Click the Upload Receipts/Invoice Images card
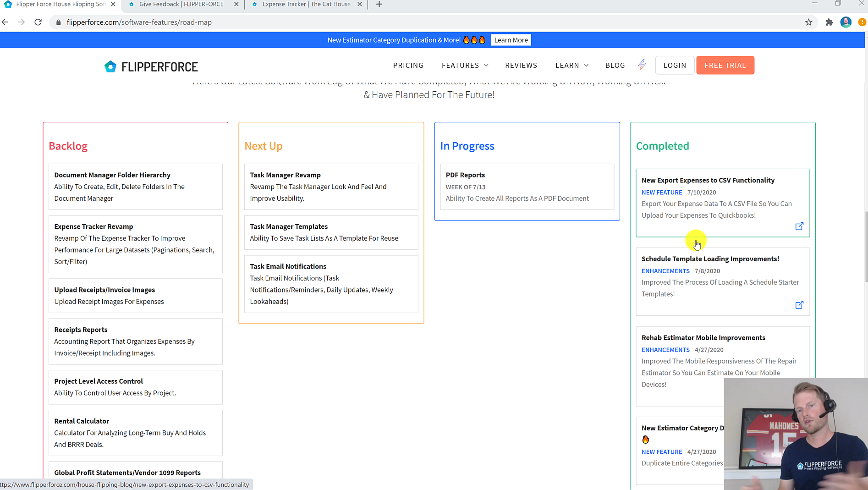Screen dimensions: 868x490 click(x=135, y=296)
